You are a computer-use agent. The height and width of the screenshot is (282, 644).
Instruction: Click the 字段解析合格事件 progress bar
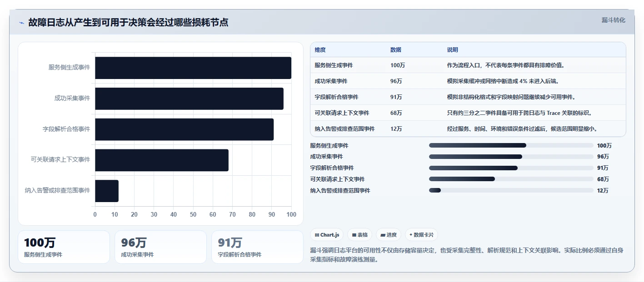(x=511, y=168)
